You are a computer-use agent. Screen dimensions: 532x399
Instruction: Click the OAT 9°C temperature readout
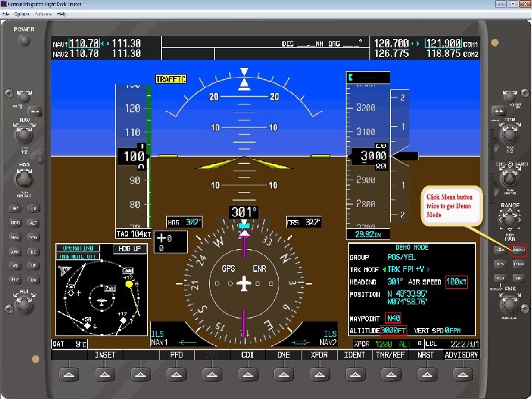tap(69, 344)
